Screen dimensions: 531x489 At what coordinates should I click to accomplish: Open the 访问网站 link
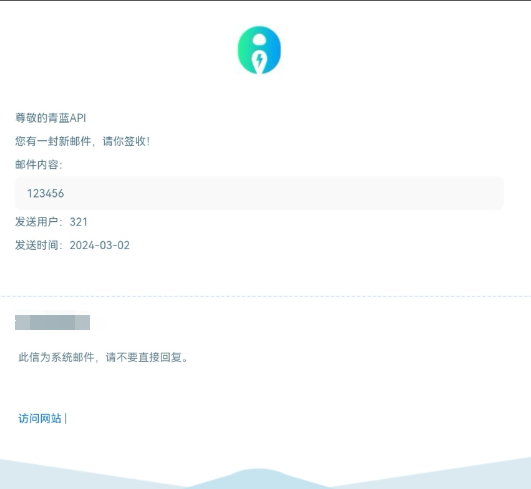coord(40,419)
